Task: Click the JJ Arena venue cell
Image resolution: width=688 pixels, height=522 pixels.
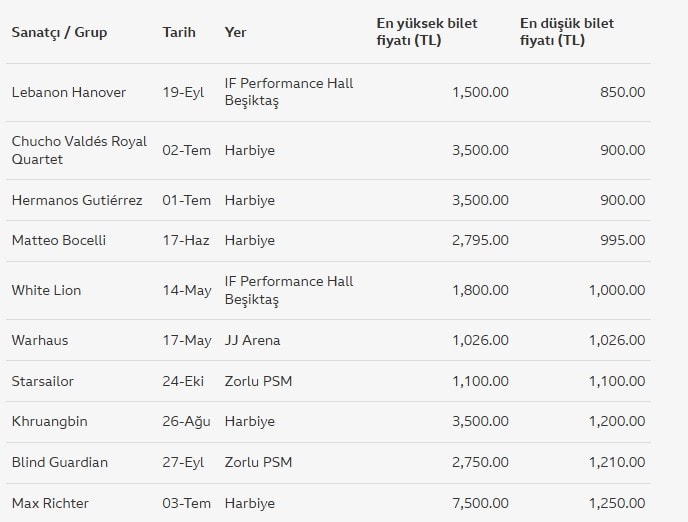Action: click(252, 340)
